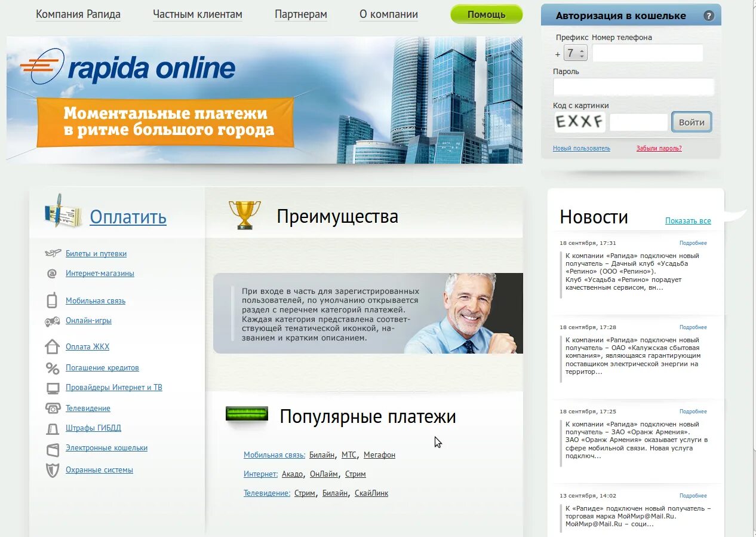
Task: Open the Партнерам menu item
Action: click(301, 14)
